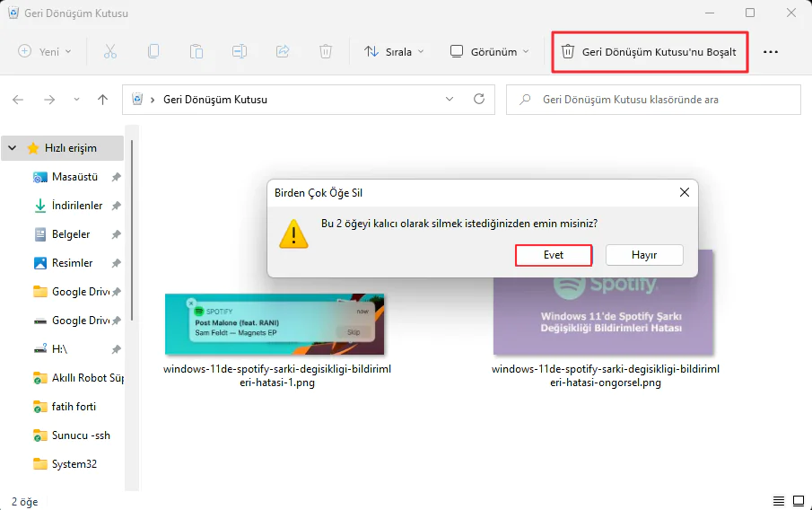Open H:\ drive in sidebar
The height and width of the screenshot is (510, 812).
point(51,349)
